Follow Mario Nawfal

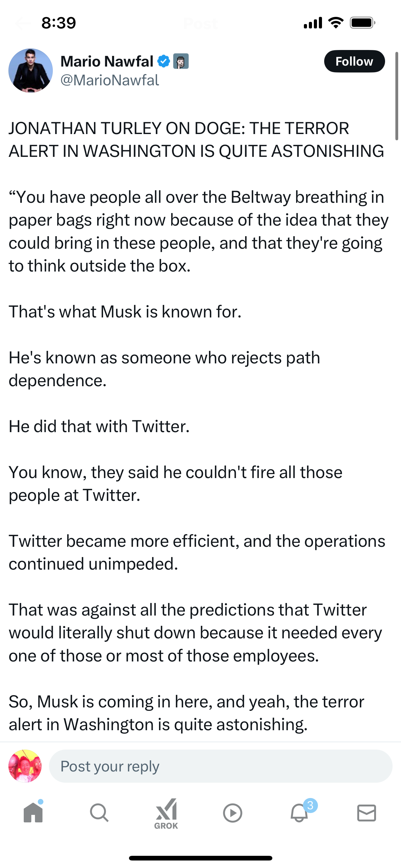[x=354, y=61]
